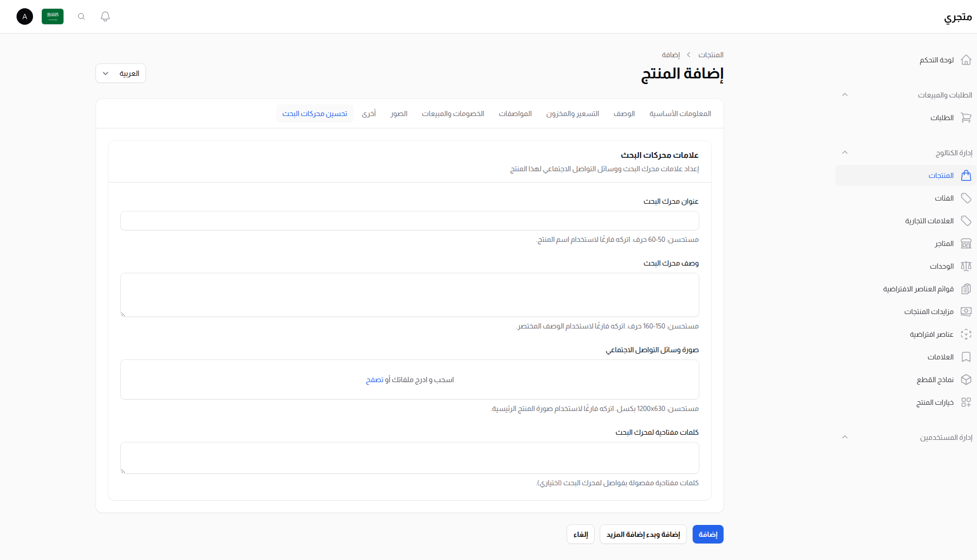The width and height of the screenshot is (977, 560).
Task: Open the التسعير والمخزون tab
Action: [573, 113]
